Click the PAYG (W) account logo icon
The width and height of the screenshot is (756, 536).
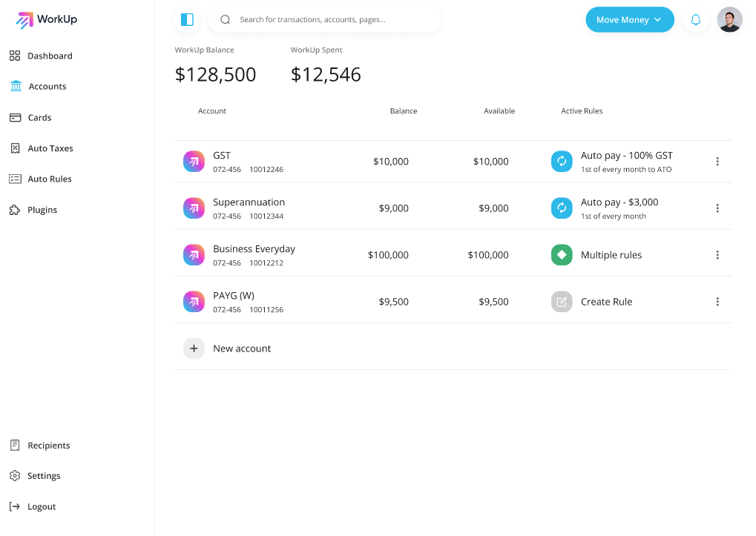194,302
